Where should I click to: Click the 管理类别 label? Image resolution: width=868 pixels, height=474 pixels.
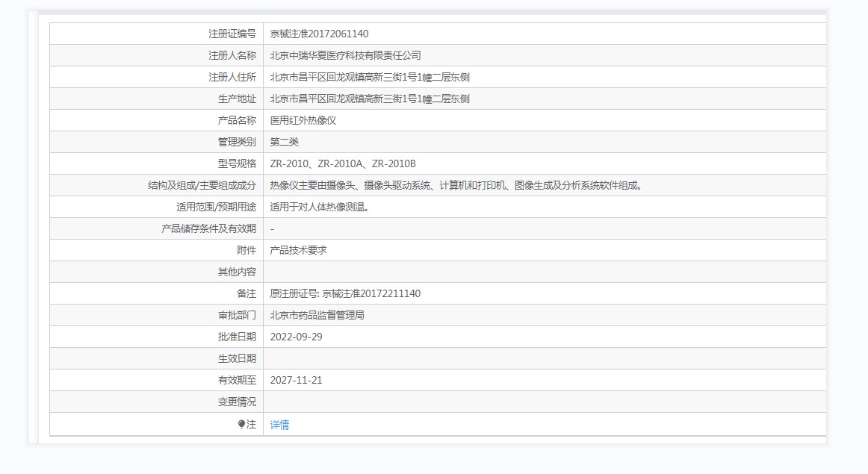pyautogui.click(x=237, y=142)
